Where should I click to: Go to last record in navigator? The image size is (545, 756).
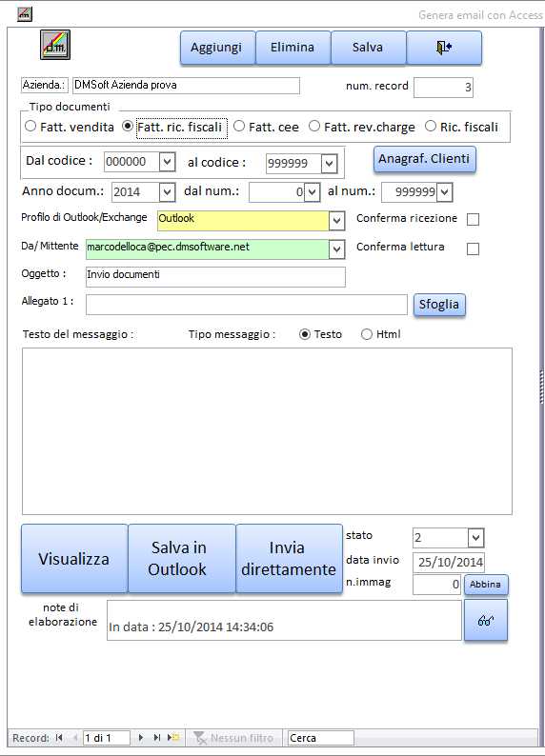(x=157, y=738)
